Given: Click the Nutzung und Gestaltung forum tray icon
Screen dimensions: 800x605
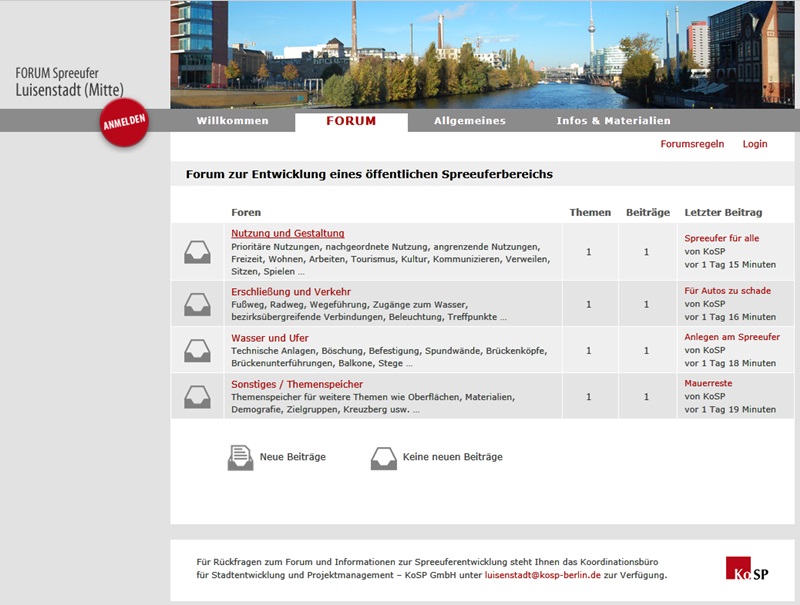Looking at the screenshot, I should [199, 253].
